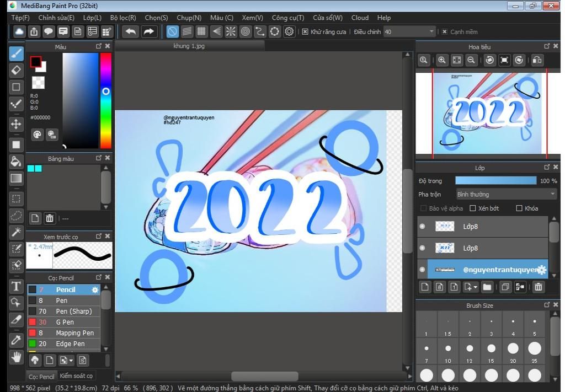This screenshot has width=565, height=392.
Task: Enable the radial snap icon
Action: (x=231, y=31)
